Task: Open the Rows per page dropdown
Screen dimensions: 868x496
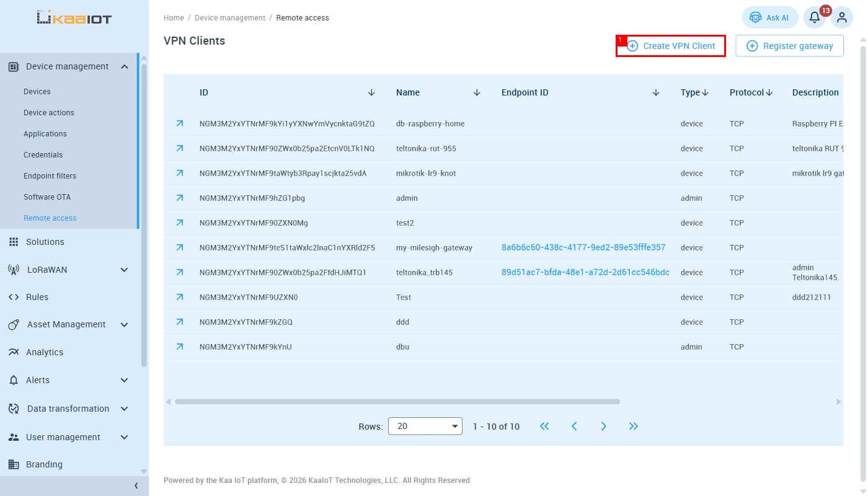Action: [425, 426]
